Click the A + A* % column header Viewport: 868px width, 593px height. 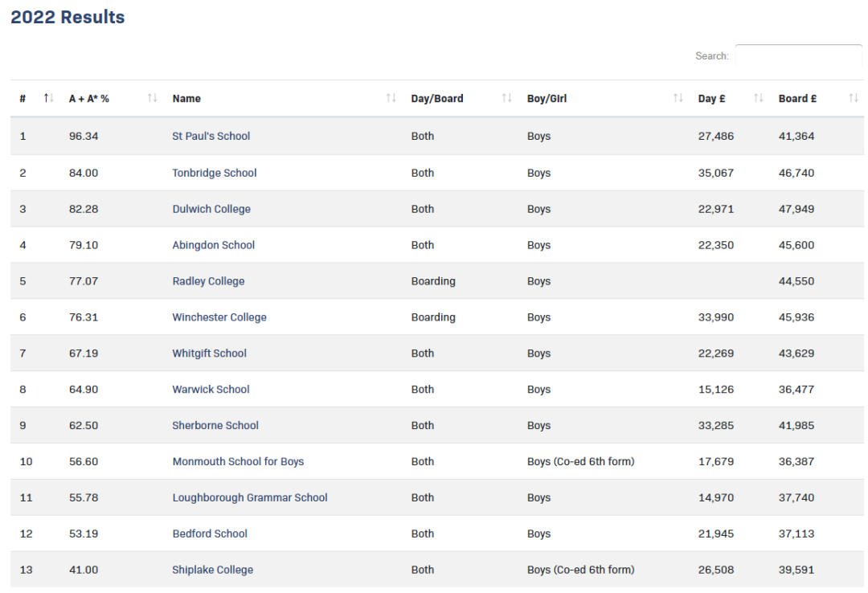pyautogui.click(x=89, y=99)
